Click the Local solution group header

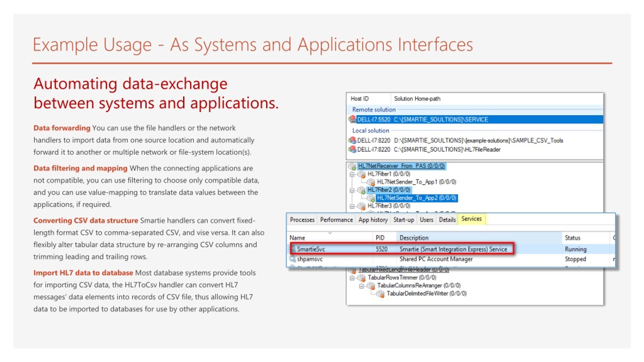click(x=371, y=130)
